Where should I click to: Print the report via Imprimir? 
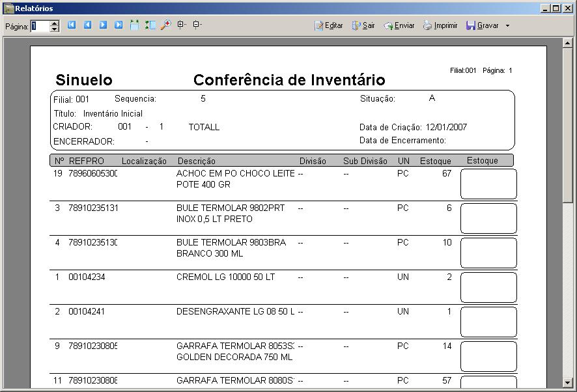tap(440, 25)
